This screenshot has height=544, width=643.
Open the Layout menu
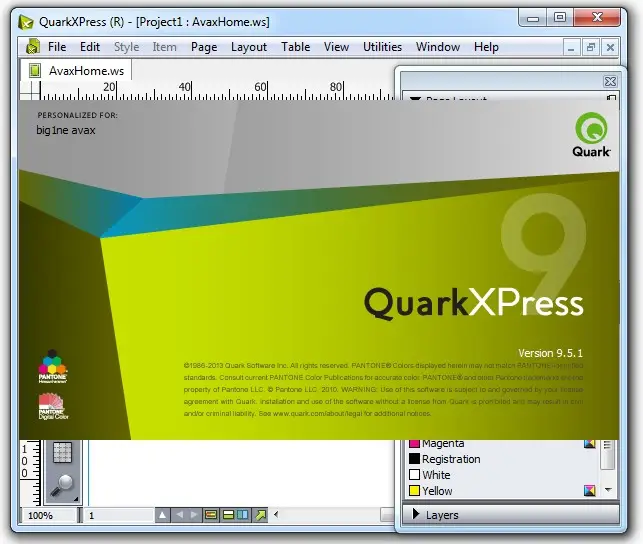(249, 47)
